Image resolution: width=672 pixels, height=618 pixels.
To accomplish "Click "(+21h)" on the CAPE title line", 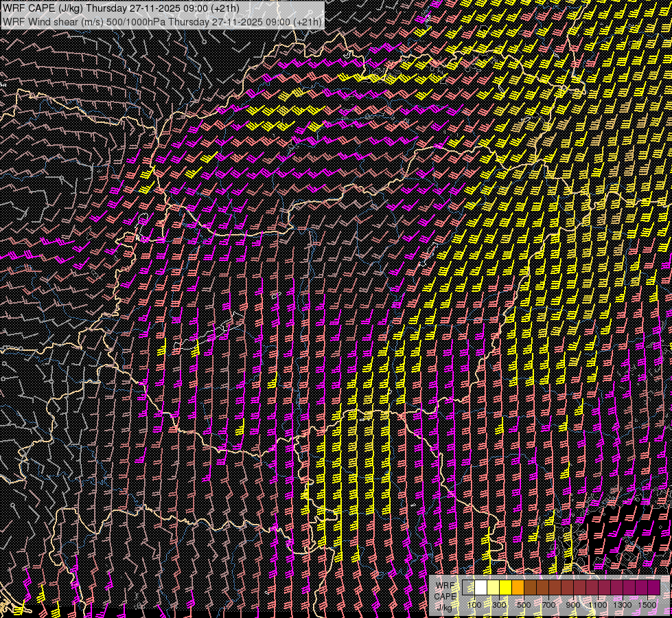I will [x=224, y=8].
